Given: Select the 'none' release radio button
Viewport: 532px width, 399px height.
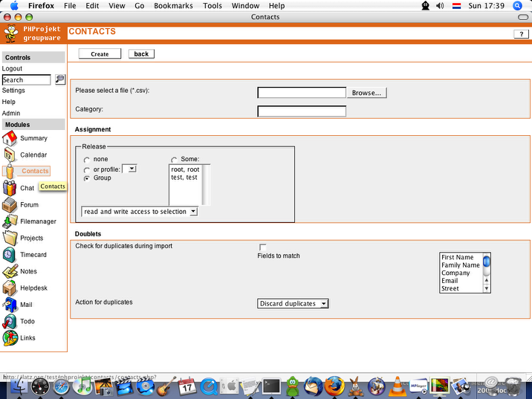Looking at the screenshot, I should coord(87,160).
